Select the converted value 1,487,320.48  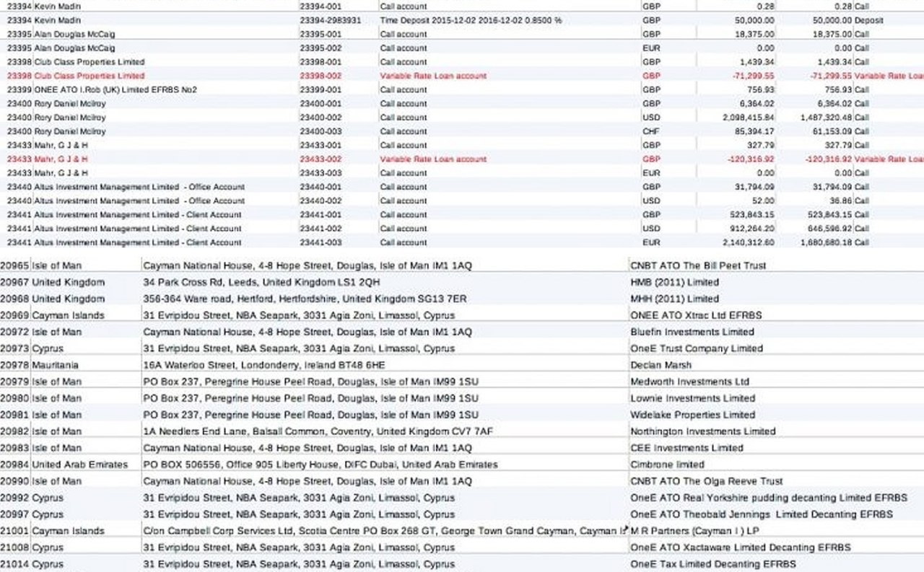click(825, 118)
